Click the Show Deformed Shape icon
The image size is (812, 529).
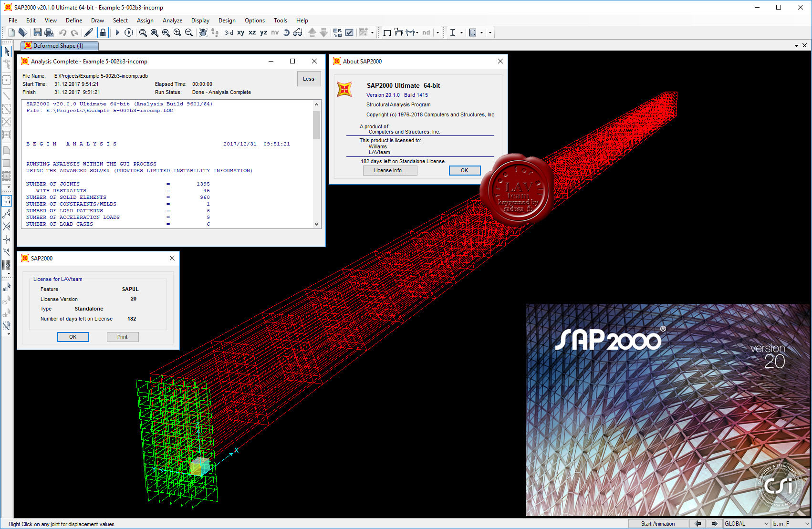(x=399, y=32)
